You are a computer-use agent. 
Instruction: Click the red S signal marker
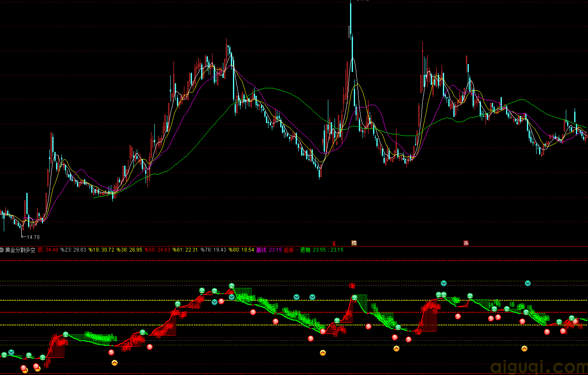[x=334, y=243]
